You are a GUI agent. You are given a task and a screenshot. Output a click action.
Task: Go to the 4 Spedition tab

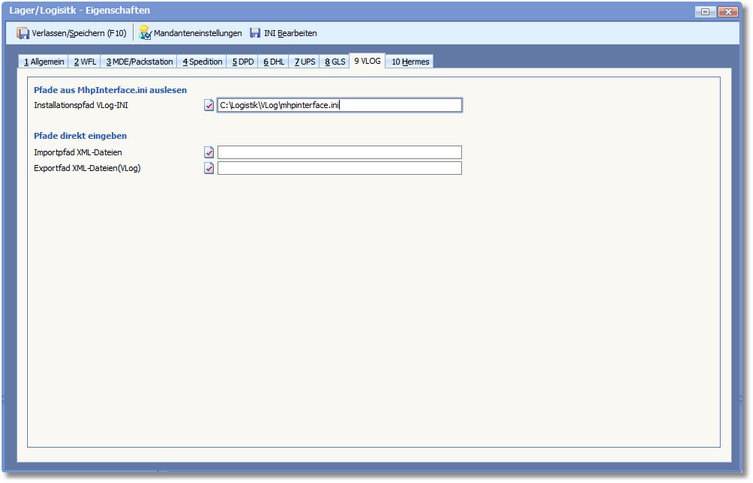[202, 62]
